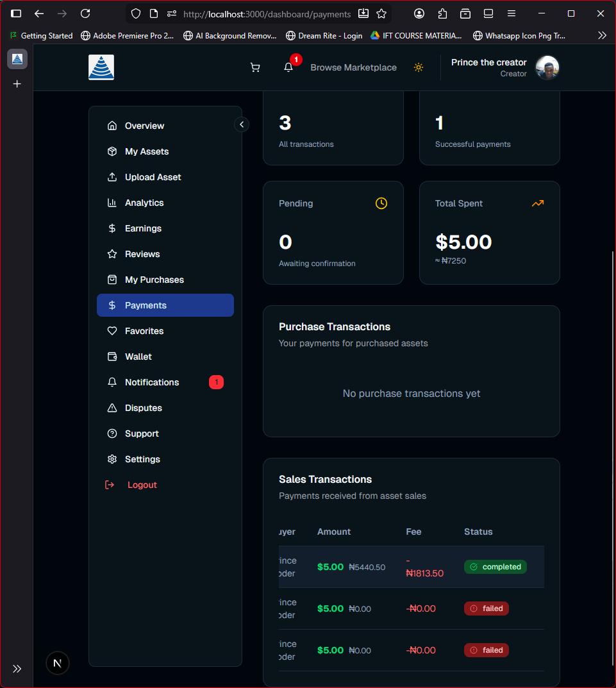This screenshot has width=616, height=688.
Task: Open Next.js dev tools N button
Action: (58, 663)
